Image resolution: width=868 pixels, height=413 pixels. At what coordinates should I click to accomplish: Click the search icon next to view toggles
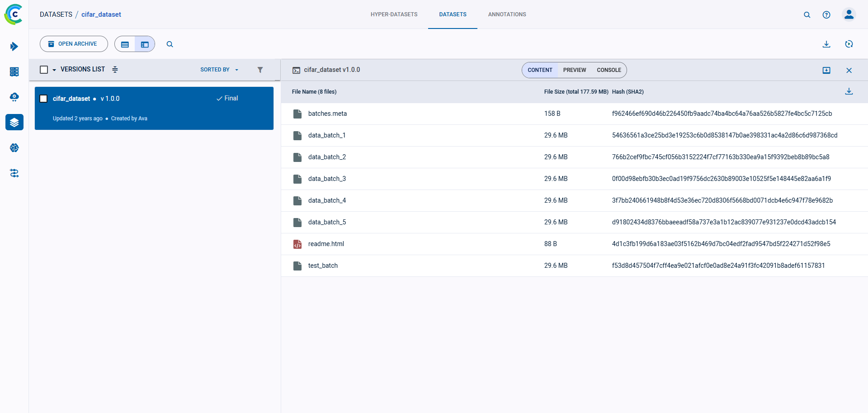point(170,44)
